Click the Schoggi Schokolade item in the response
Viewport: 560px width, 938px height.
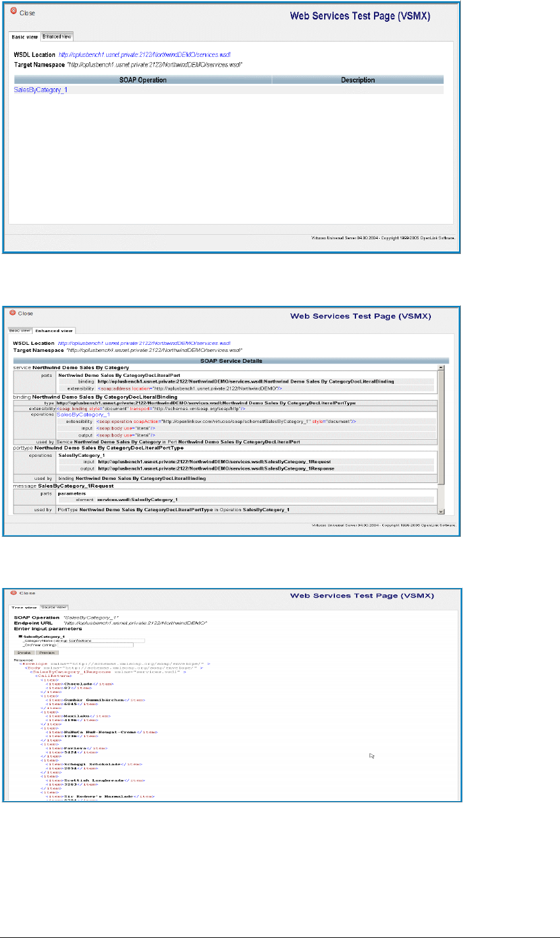(x=95, y=764)
